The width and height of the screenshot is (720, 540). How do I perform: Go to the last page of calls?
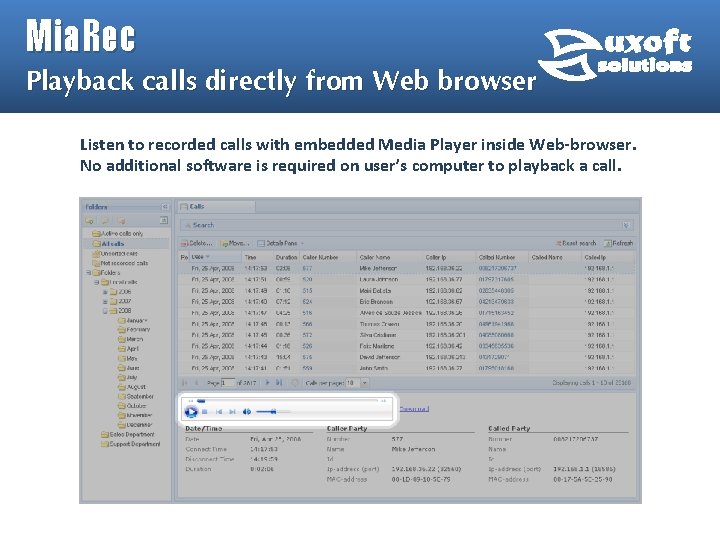(279, 382)
